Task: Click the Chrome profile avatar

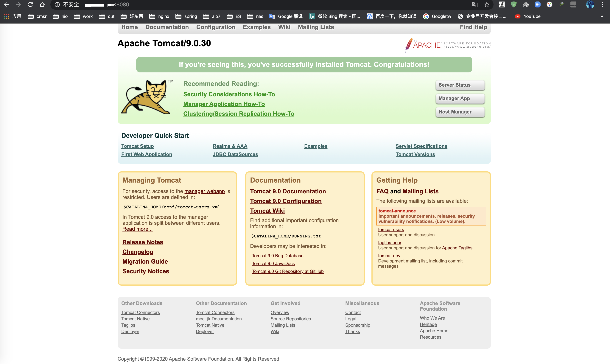Action: (x=590, y=5)
